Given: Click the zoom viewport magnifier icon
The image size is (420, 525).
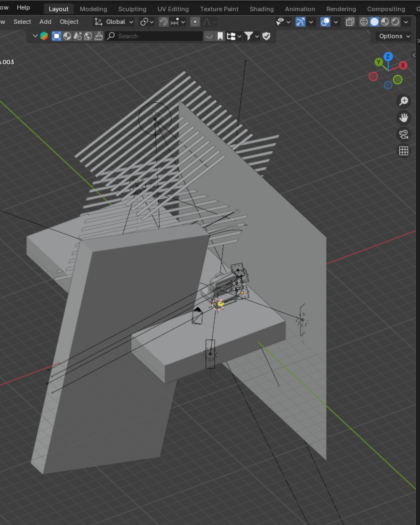Looking at the screenshot, I should [404, 101].
